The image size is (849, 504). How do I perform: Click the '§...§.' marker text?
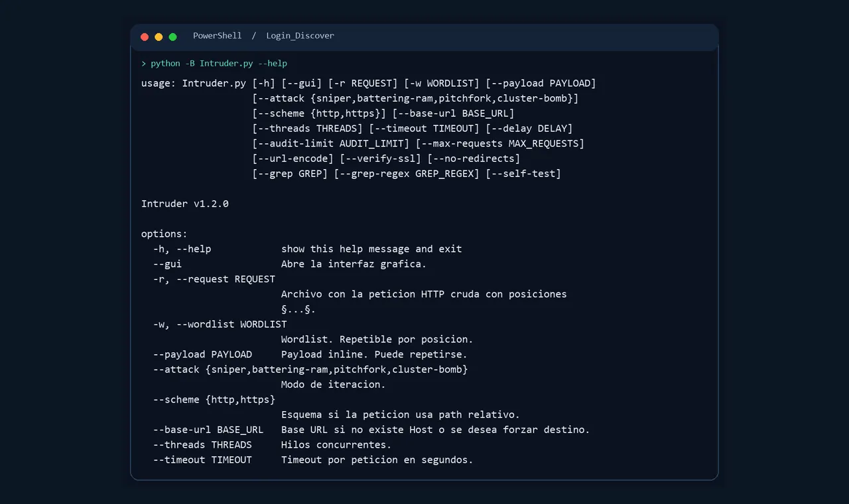[x=298, y=310]
